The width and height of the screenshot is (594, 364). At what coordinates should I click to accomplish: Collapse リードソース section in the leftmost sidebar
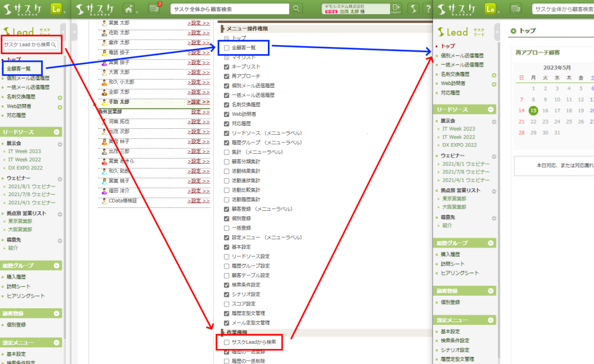coord(56,132)
